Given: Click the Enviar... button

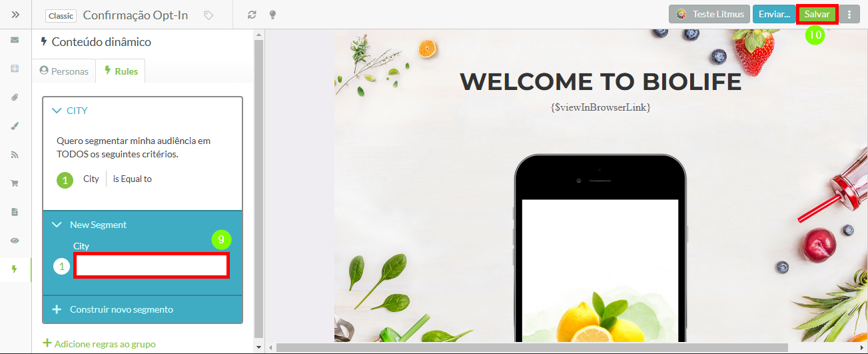Looking at the screenshot, I should [774, 14].
